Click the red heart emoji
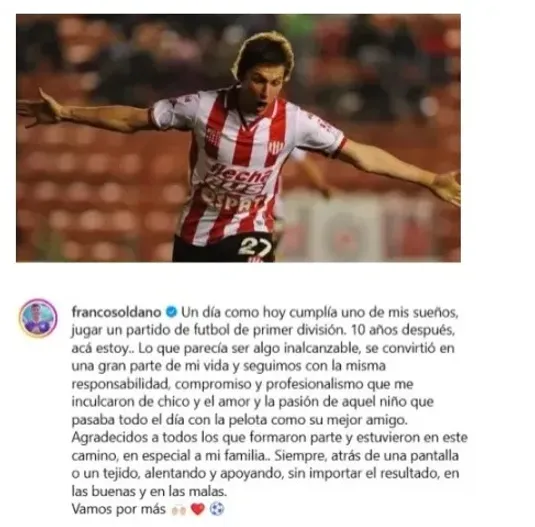 point(198,509)
